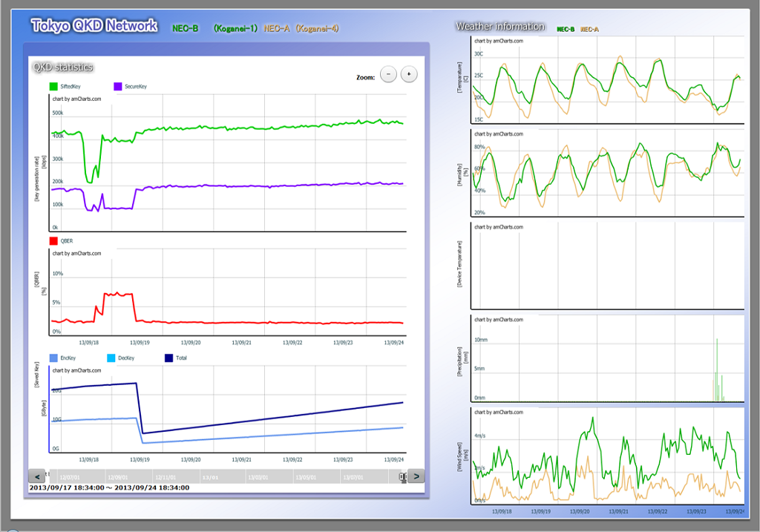Image resolution: width=760 pixels, height=532 pixels.
Task: Click the 80% humidity axis value
Action: (x=479, y=147)
